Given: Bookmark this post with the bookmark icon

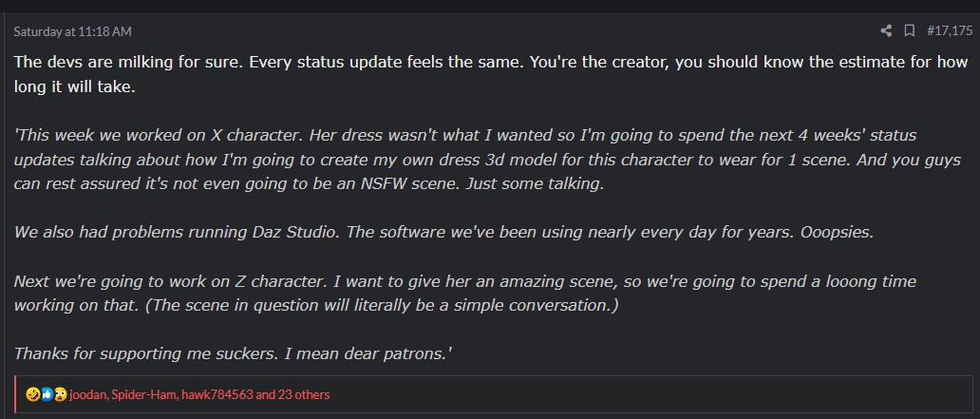Looking at the screenshot, I should [910, 30].
